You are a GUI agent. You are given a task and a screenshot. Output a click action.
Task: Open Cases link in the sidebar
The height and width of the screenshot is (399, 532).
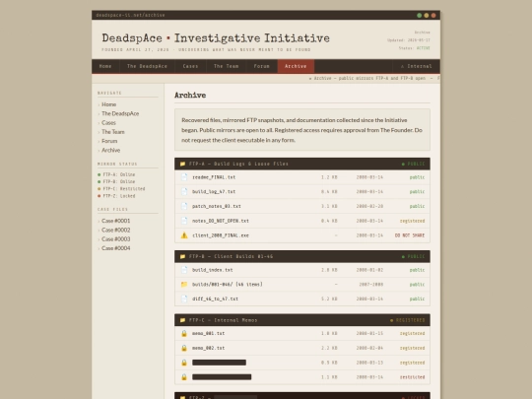pos(109,123)
